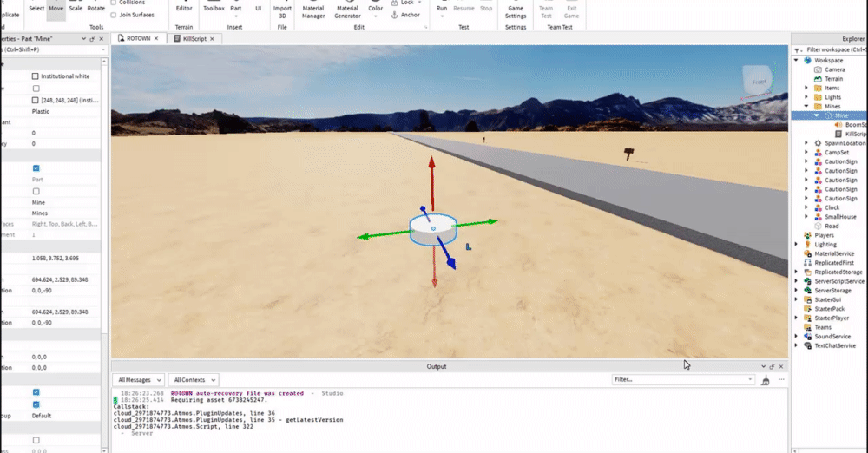868x453 pixels.
Task: Expand the SpawnLocation node
Action: pos(806,143)
